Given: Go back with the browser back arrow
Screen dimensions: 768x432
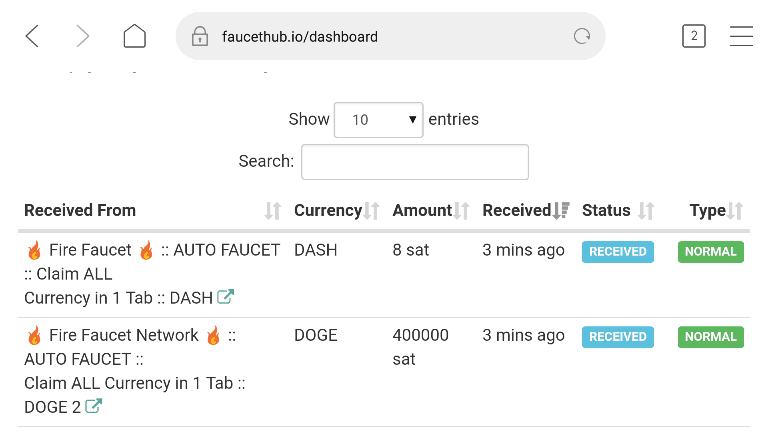Looking at the screenshot, I should click(32, 36).
